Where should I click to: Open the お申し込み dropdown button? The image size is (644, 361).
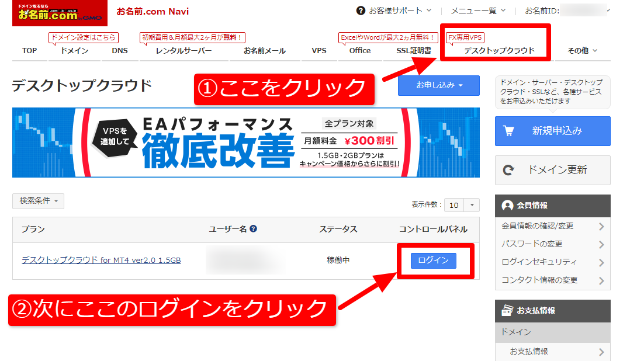438,85
